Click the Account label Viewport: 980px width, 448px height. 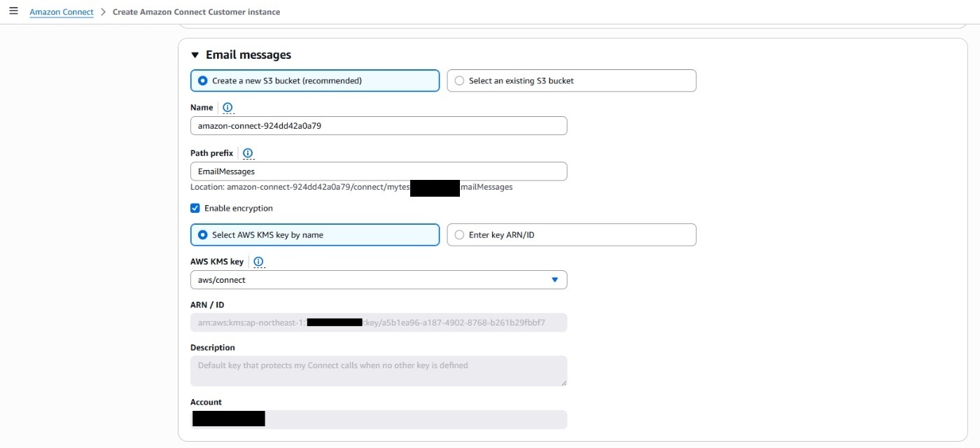point(206,402)
